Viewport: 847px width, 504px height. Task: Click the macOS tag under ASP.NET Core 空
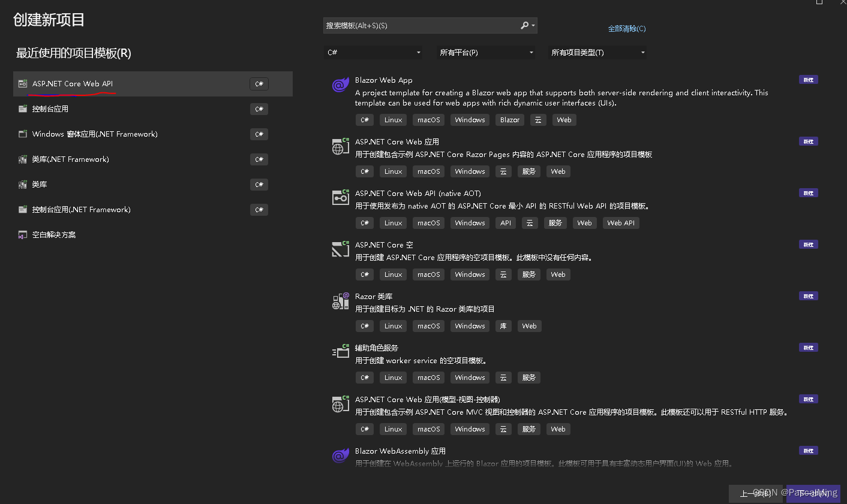pyautogui.click(x=429, y=274)
